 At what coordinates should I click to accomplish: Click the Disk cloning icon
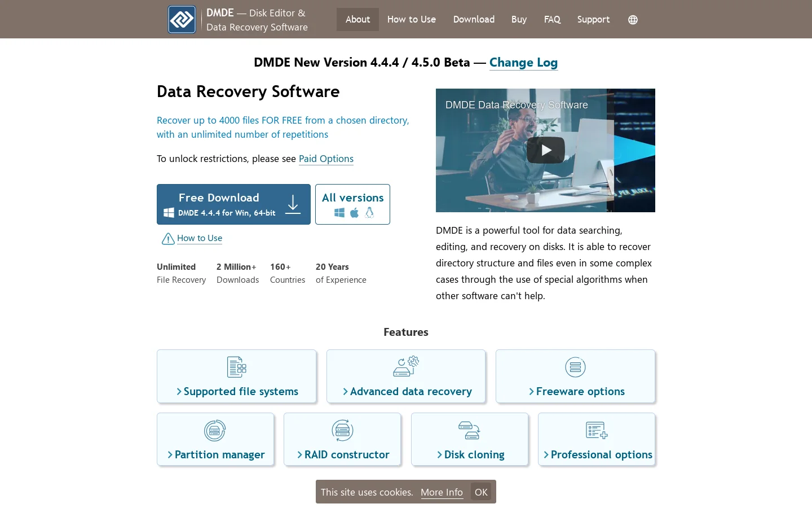[x=469, y=430]
